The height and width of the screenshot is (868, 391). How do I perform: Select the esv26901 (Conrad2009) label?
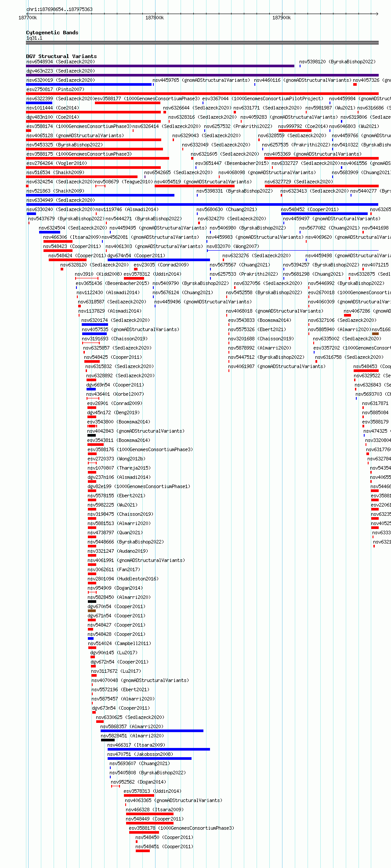115,404
